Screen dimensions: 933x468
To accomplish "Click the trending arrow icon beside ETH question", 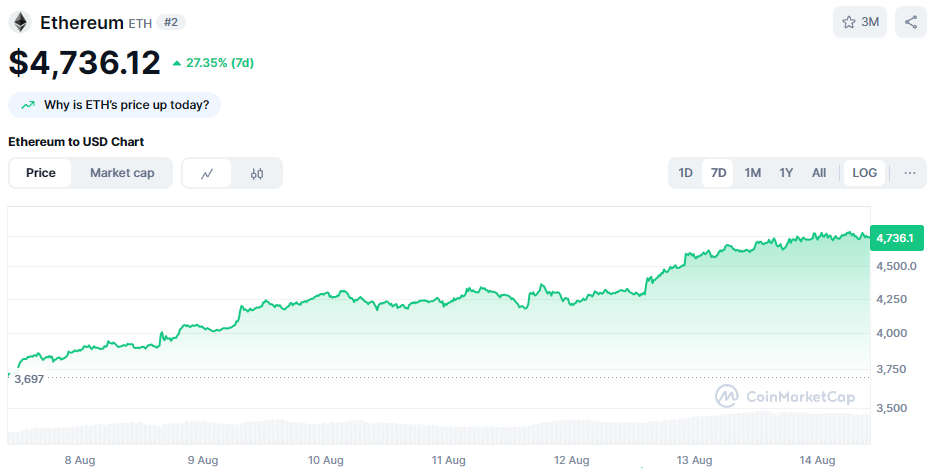I will (27, 105).
